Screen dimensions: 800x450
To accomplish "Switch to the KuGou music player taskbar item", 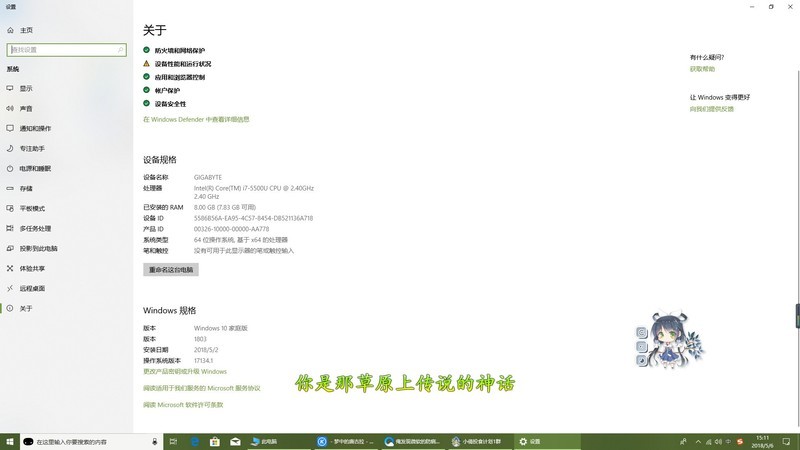I will [x=345, y=441].
